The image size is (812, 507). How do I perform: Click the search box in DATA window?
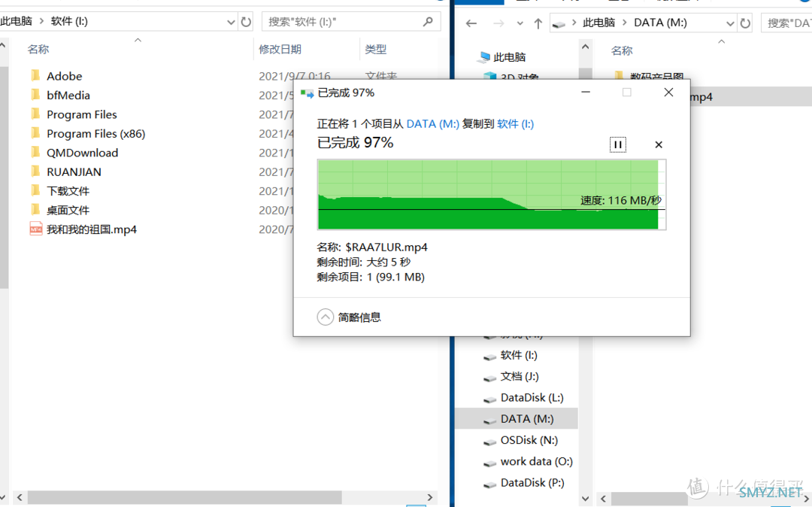[786, 23]
